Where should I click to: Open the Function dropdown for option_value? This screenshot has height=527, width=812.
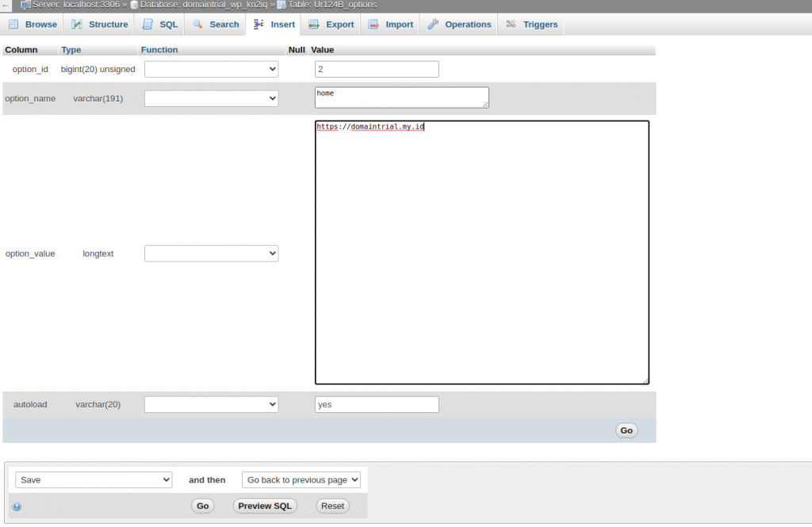211,254
